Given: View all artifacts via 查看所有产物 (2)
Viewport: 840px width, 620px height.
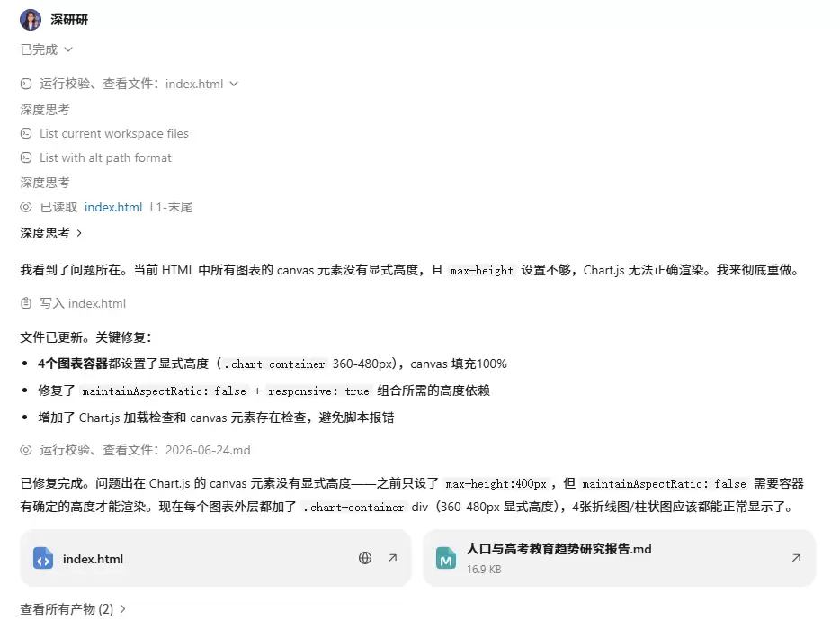Looking at the screenshot, I should [x=73, y=609].
